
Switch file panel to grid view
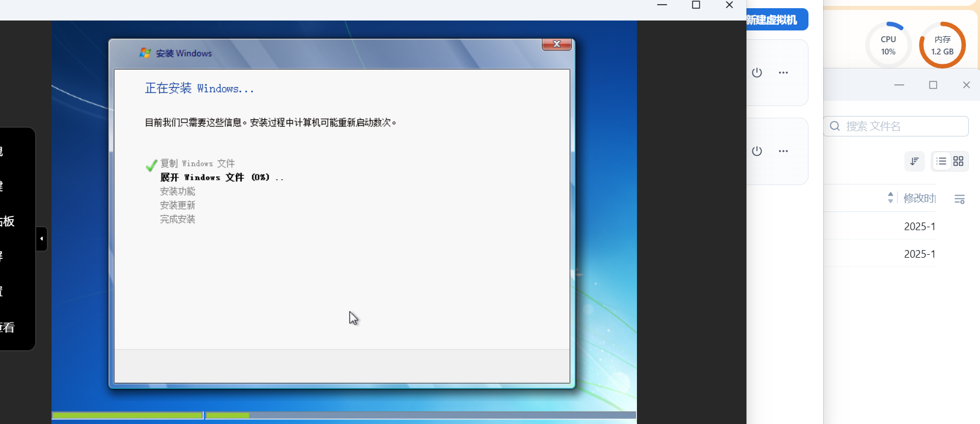[x=958, y=161]
